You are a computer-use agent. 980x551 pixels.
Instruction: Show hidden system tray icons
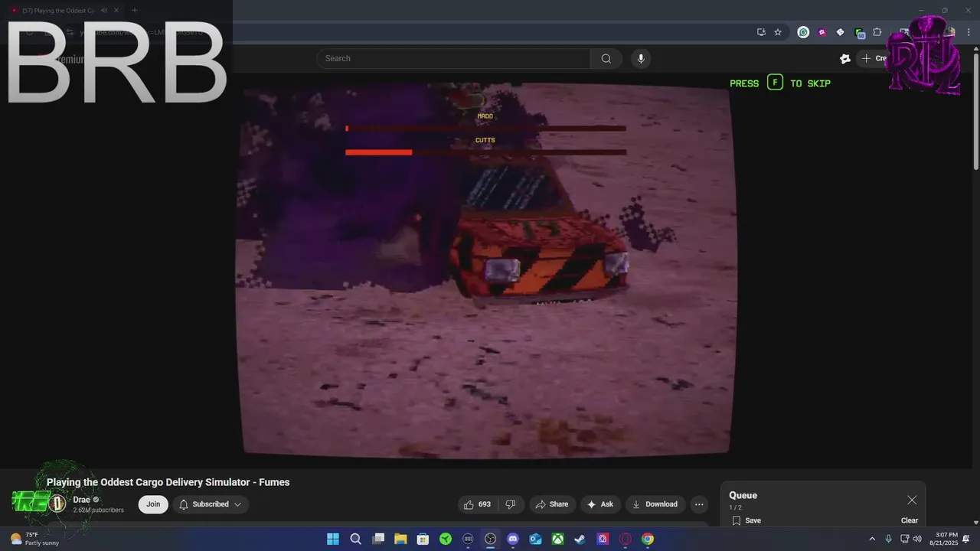click(871, 539)
